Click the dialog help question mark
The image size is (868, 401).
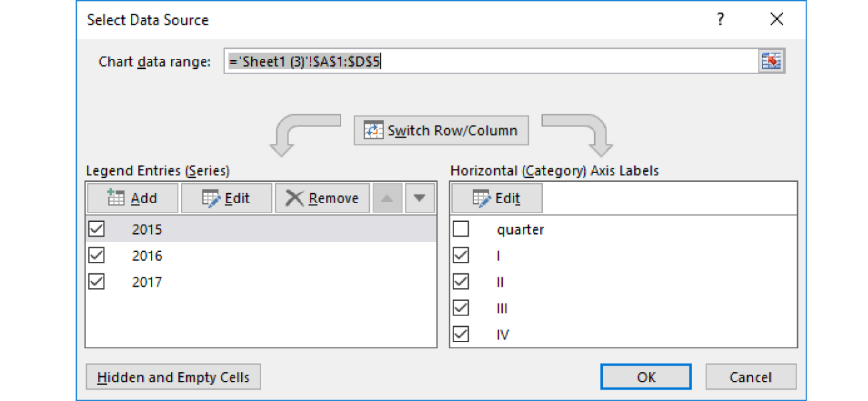[720, 20]
